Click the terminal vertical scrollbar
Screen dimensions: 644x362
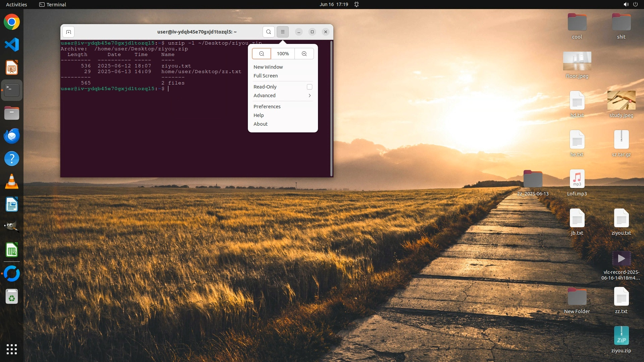coord(331,108)
